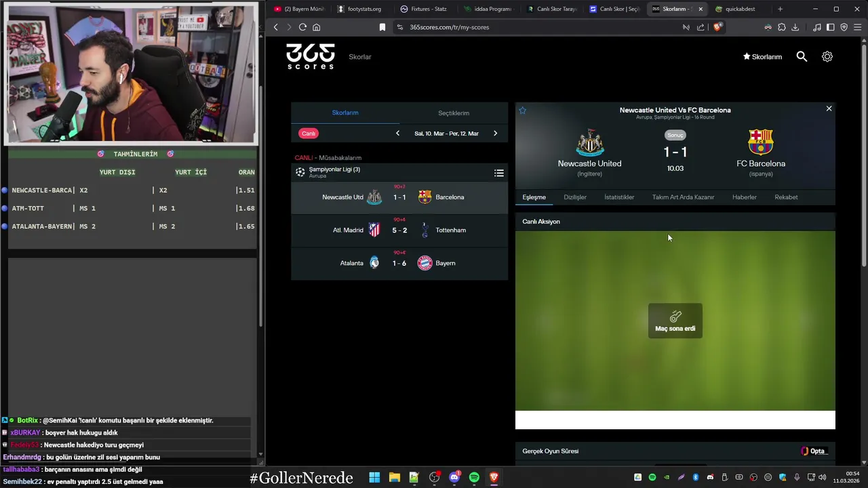The image size is (868, 488).
Task: Click the Skorlar header link
Action: (360, 57)
